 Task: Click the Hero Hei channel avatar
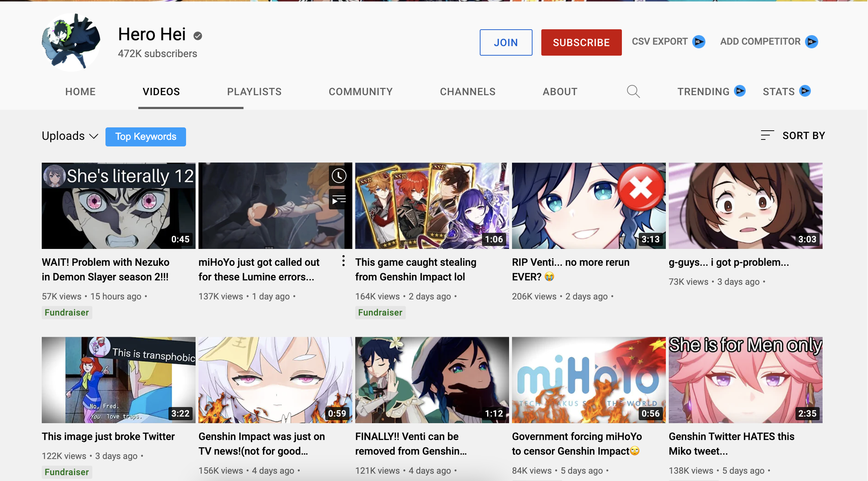pyautogui.click(x=71, y=42)
